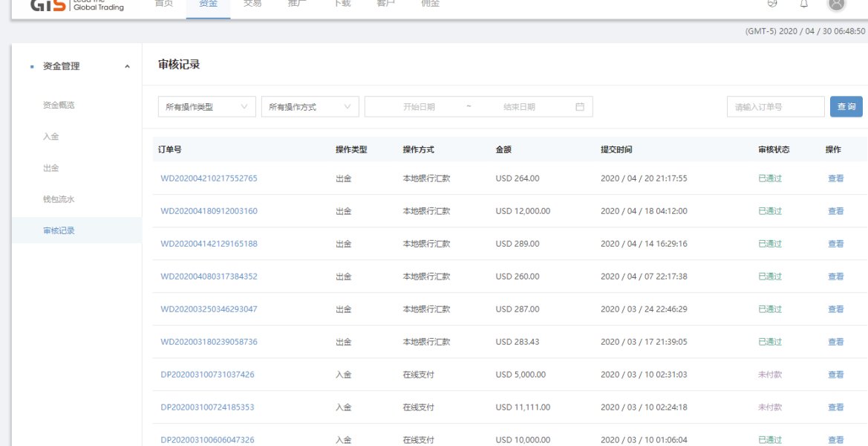
Task: Focus the 结束日期 end date field
Action: pyautogui.click(x=519, y=107)
